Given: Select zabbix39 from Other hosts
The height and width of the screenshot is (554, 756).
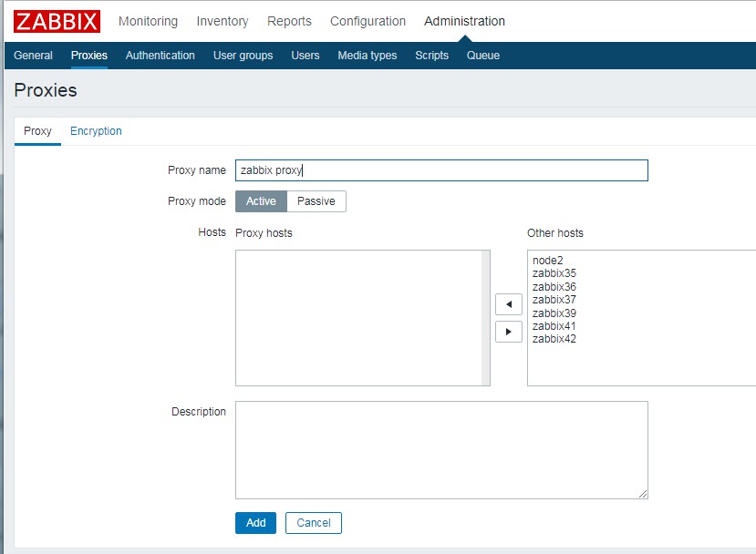Looking at the screenshot, I should pyautogui.click(x=554, y=313).
